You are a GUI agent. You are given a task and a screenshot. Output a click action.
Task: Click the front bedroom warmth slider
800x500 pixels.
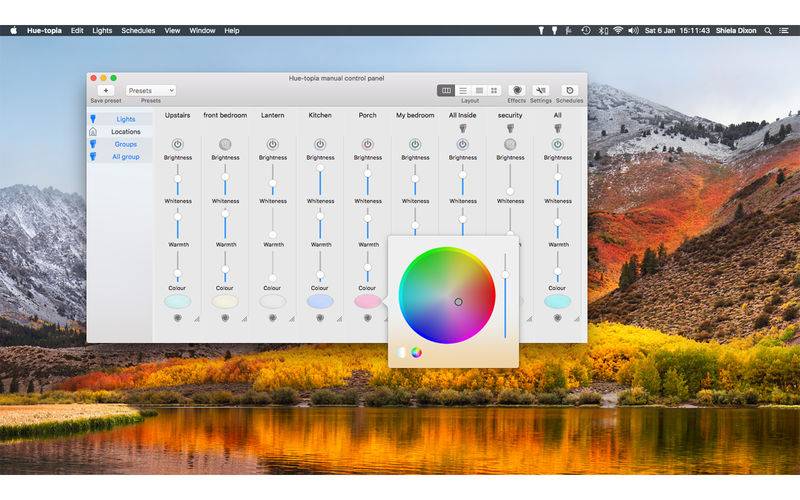[x=225, y=266]
